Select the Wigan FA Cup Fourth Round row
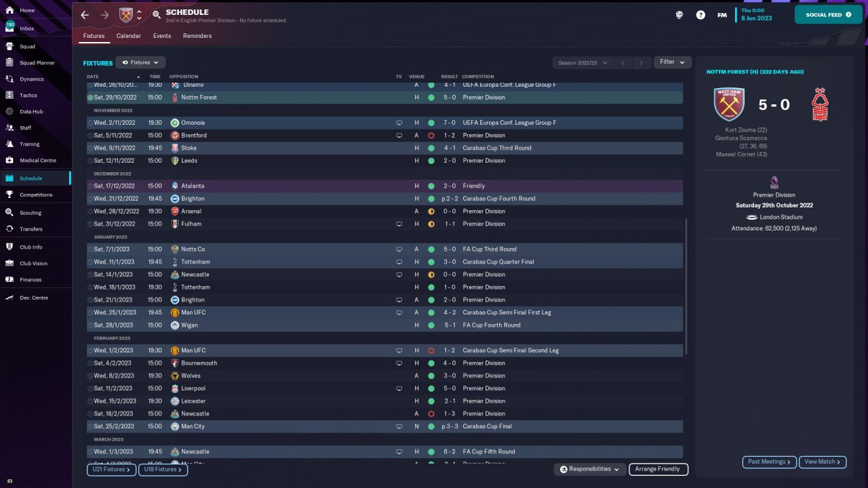This screenshot has height=488, width=868. (x=384, y=325)
